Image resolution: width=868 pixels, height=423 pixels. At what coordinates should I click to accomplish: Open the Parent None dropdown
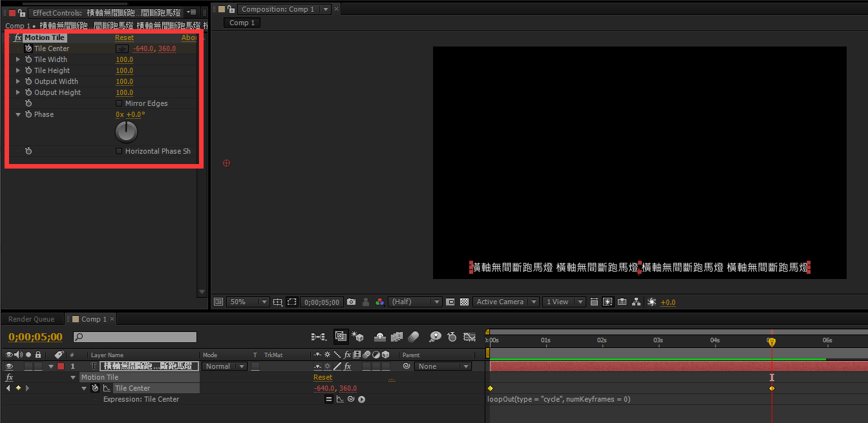pos(443,366)
